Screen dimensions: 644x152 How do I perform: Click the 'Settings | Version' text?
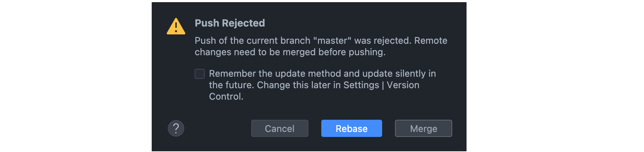pyautogui.click(x=381, y=85)
